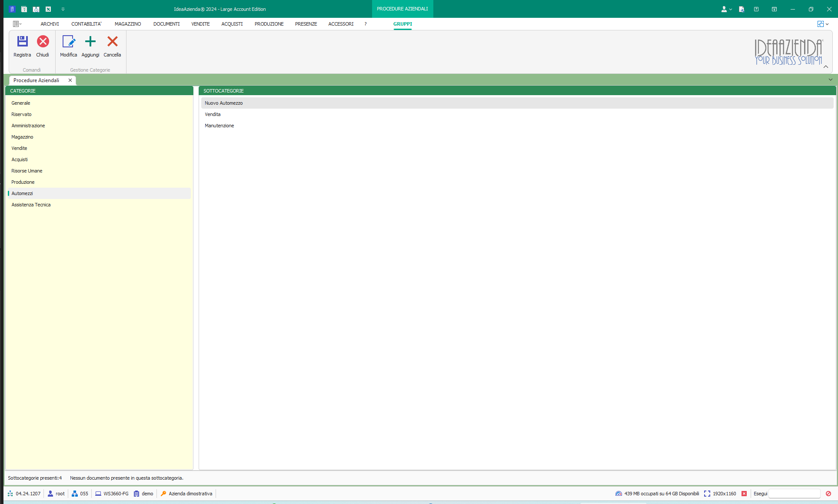Open the user account dropdown in title bar
This screenshot has width=838, height=504.
coord(726,9)
